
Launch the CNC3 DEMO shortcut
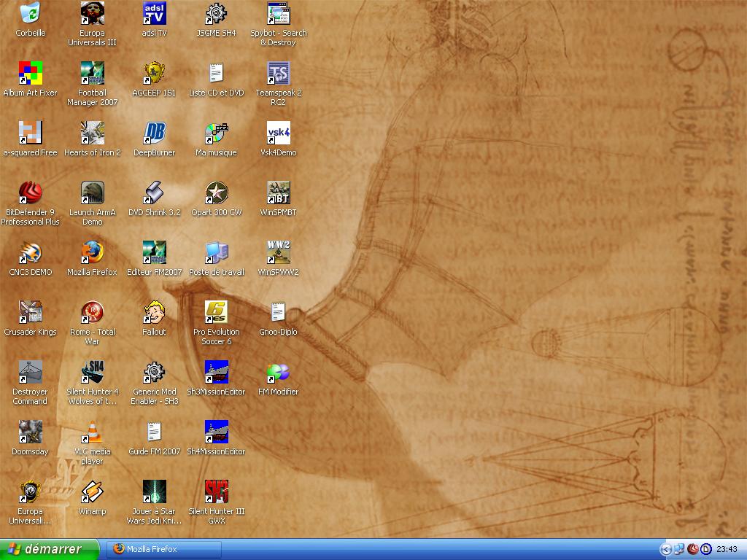[31, 252]
